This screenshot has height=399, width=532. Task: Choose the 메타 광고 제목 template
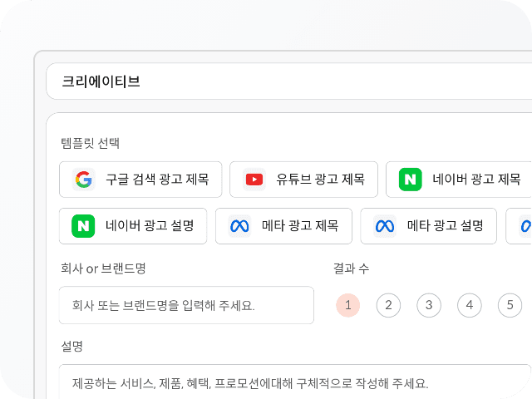pyautogui.click(x=283, y=226)
